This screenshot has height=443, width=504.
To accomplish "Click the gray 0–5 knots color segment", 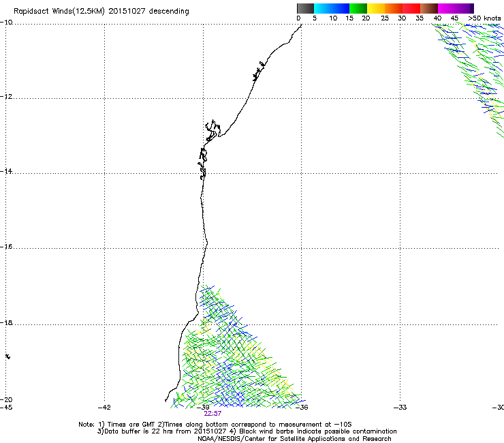I will tap(305, 8).
